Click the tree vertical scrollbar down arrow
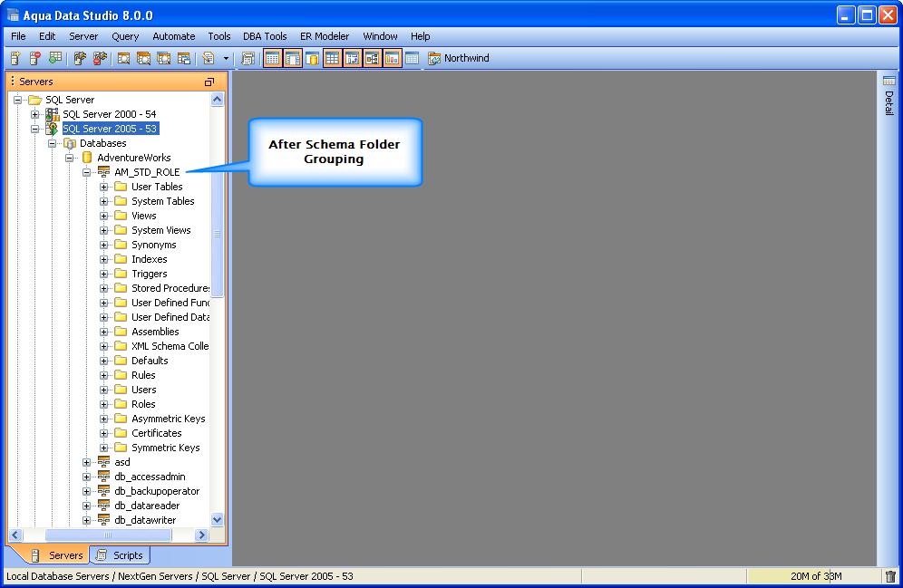Viewport: 903px width, 588px height. pyautogui.click(x=217, y=519)
